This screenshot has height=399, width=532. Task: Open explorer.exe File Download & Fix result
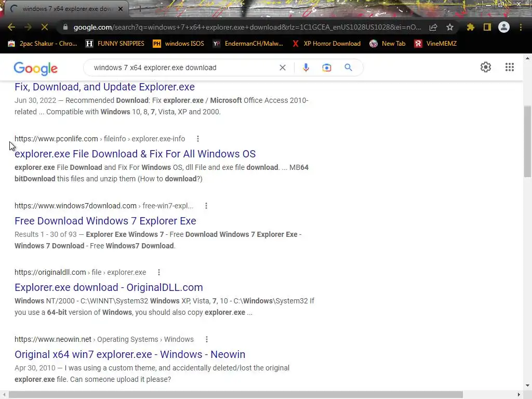click(135, 154)
